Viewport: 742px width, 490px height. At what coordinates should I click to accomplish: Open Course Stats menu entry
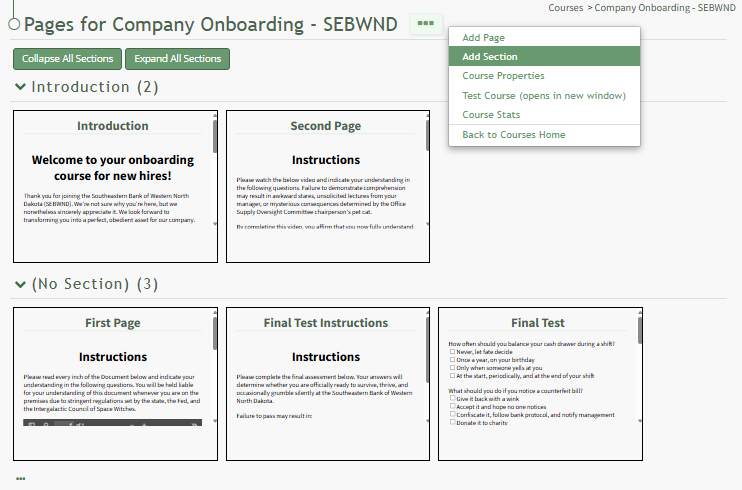[x=544, y=115]
